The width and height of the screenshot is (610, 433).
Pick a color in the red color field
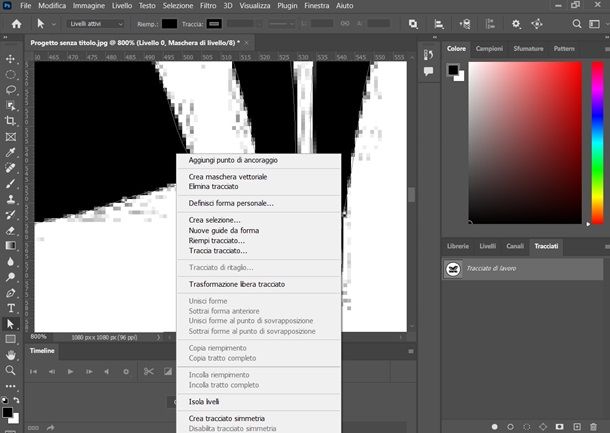pyautogui.click(x=525, y=143)
